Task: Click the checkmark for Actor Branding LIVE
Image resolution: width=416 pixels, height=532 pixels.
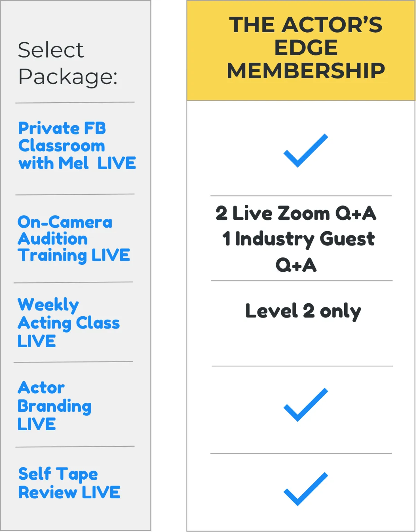Action: point(306,405)
